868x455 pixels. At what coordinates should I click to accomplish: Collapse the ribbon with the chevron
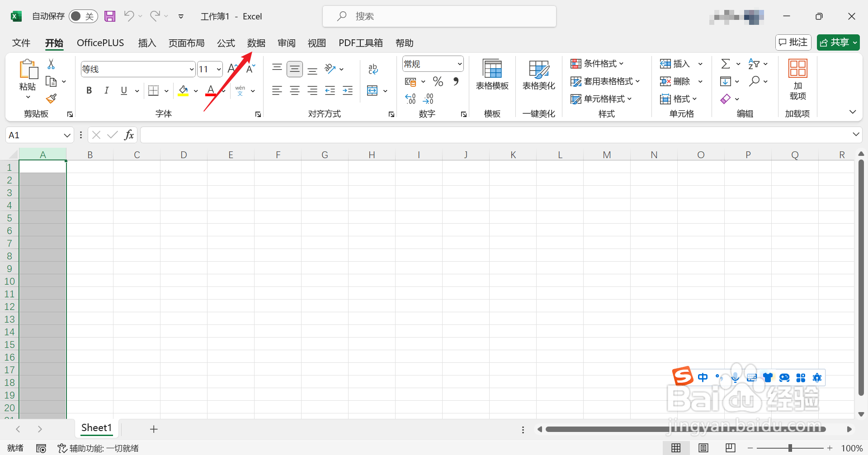click(x=853, y=112)
